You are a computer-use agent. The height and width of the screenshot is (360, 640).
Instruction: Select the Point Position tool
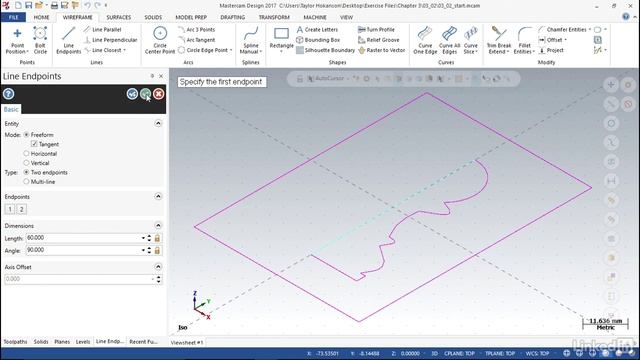tap(17, 41)
